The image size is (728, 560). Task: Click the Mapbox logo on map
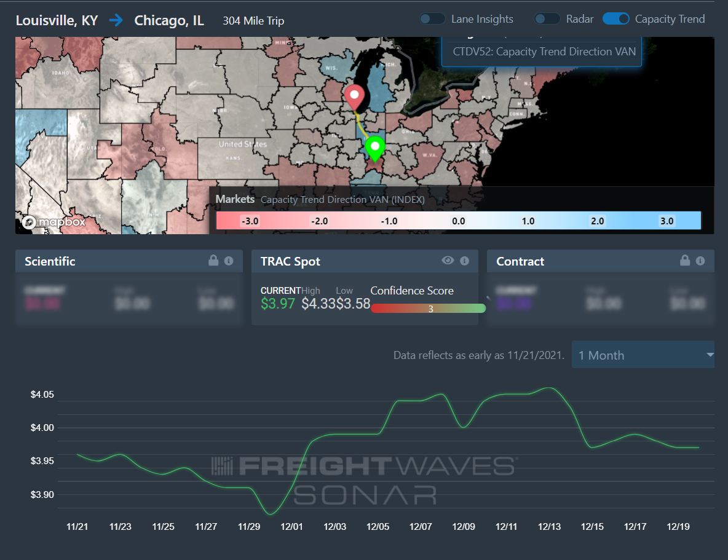54,222
